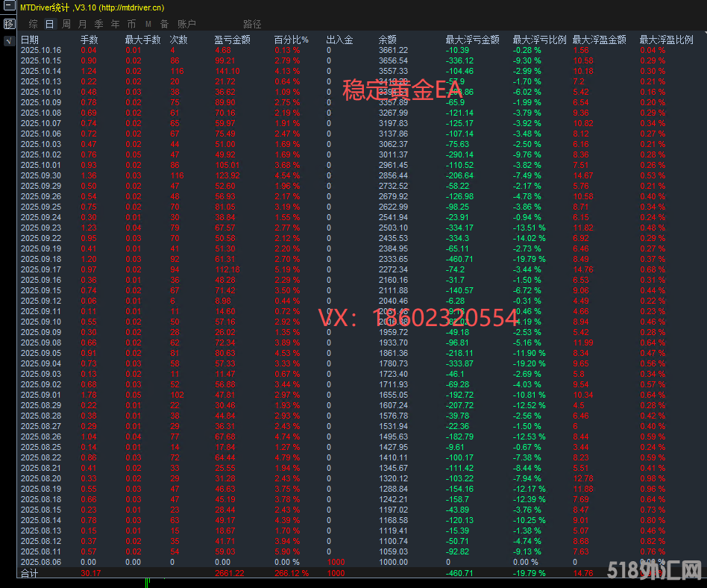This screenshot has height=588, width=707.
Task: Select the M view in the toolbar
Action: [148, 23]
